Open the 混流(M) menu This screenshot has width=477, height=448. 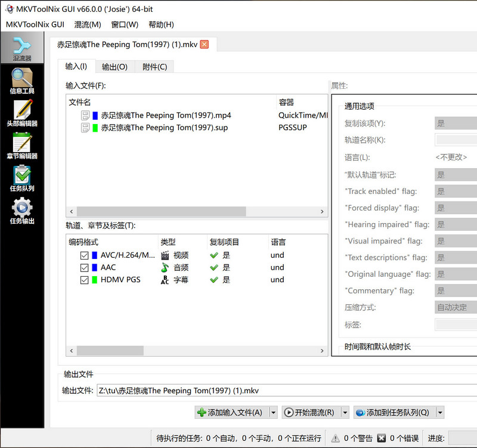[88, 24]
